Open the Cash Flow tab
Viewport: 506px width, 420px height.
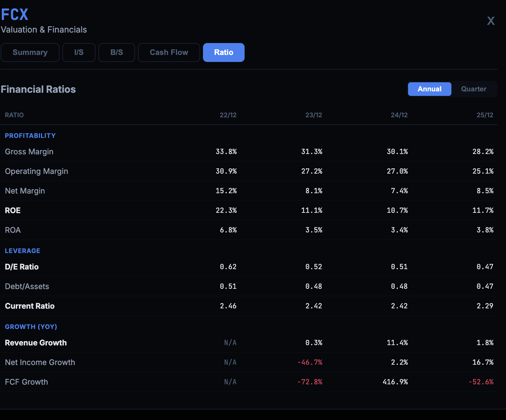(169, 52)
